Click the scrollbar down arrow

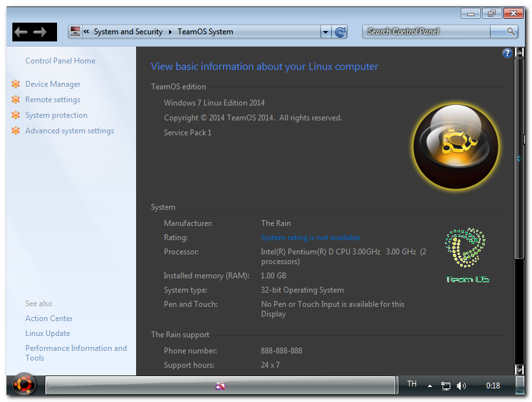[x=519, y=370]
